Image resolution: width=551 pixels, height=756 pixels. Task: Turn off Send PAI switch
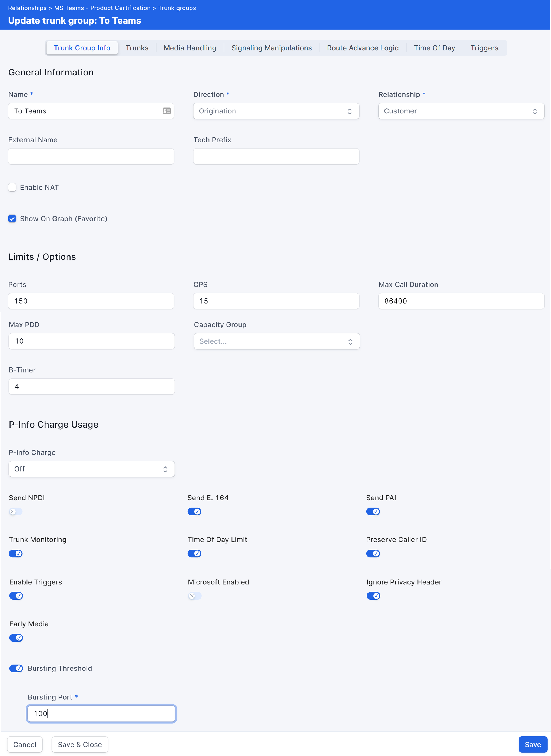click(373, 511)
